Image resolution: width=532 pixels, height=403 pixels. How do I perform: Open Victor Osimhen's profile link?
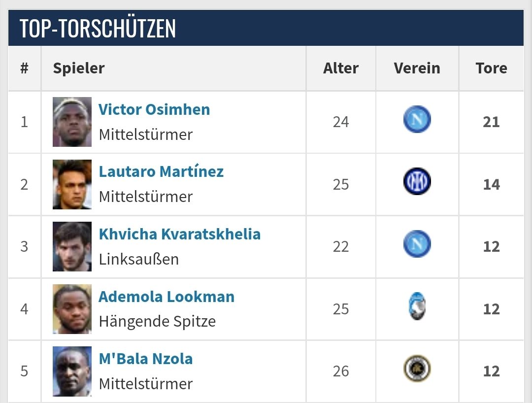(154, 109)
